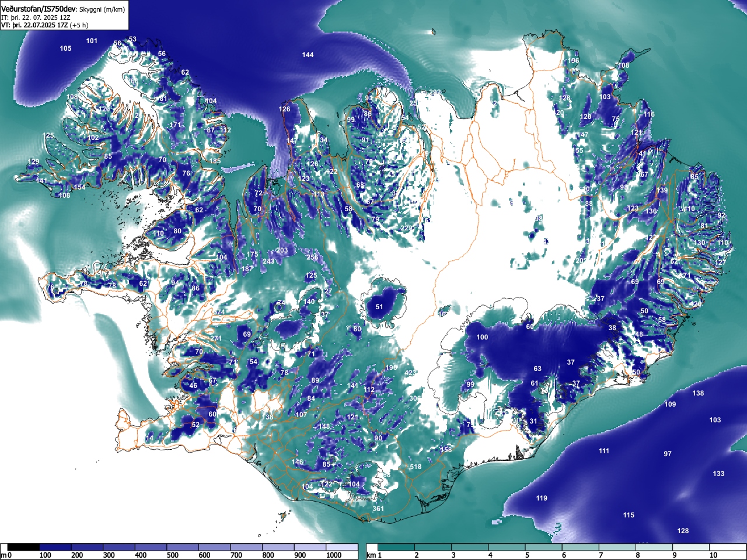This screenshot has height=560, width=747.
Task: Click the (+5 h) forecast offset text
Action: coord(79,25)
